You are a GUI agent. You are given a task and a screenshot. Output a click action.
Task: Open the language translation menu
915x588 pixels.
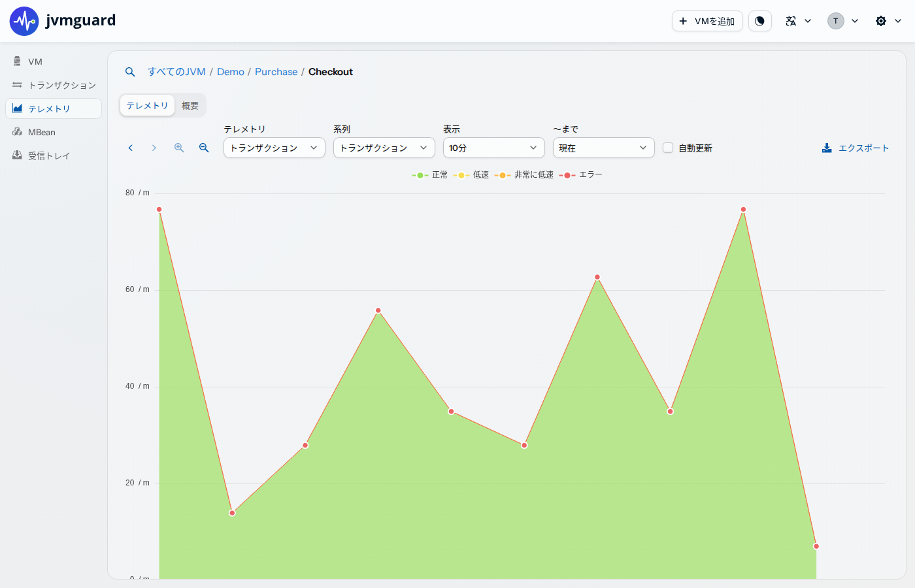click(x=798, y=21)
